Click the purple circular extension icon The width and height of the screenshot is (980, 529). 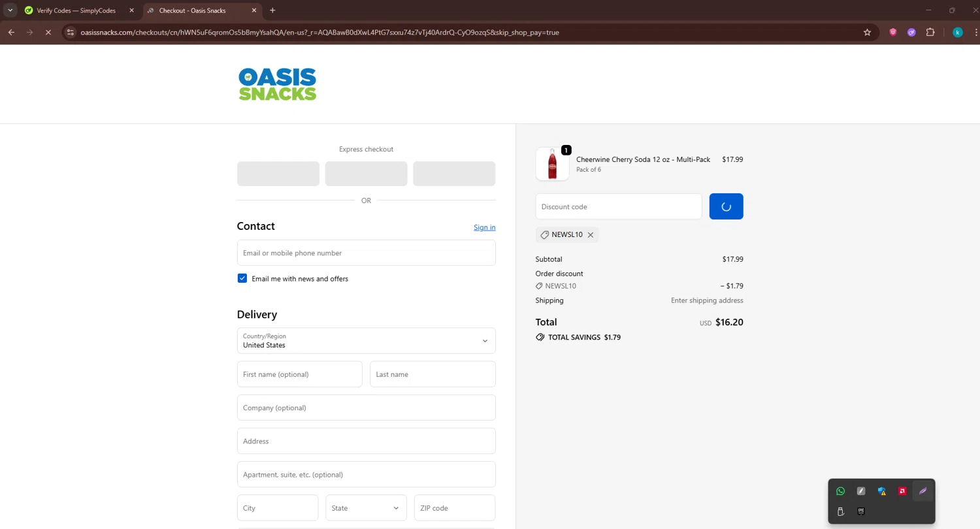point(911,32)
